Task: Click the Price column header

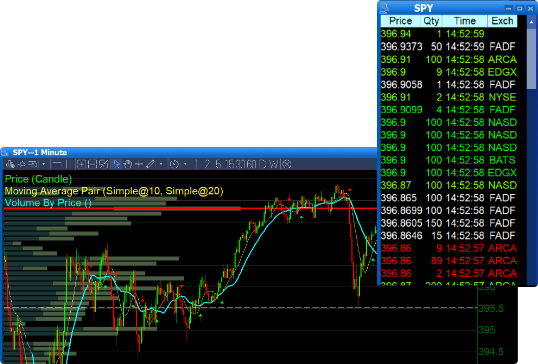Action: click(x=400, y=21)
